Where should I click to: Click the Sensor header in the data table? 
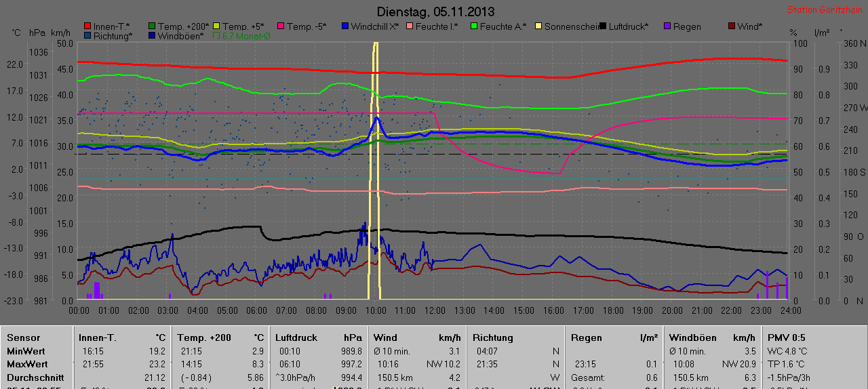(x=24, y=337)
